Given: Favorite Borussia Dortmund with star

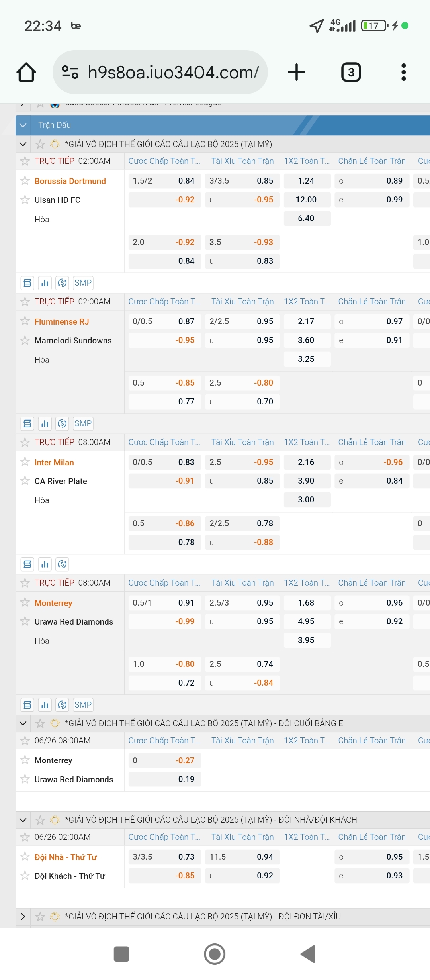Looking at the screenshot, I should tap(25, 181).
